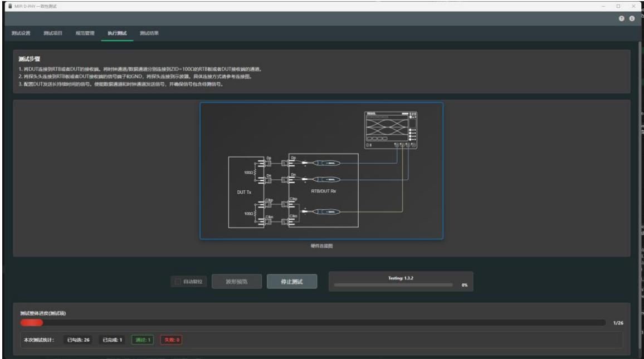Click test step 3 instruction line
The height and width of the screenshot is (359, 644).
click(121, 84)
